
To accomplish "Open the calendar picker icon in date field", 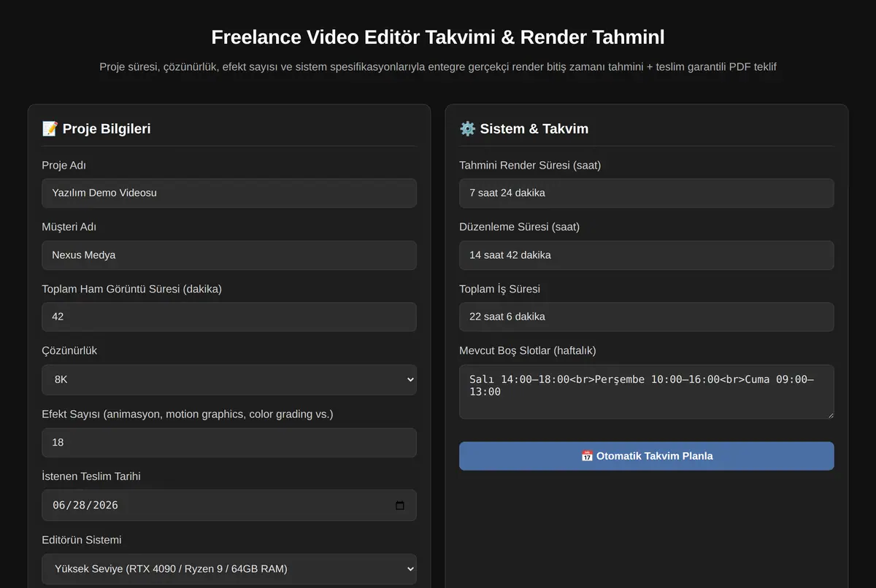I will (x=399, y=505).
